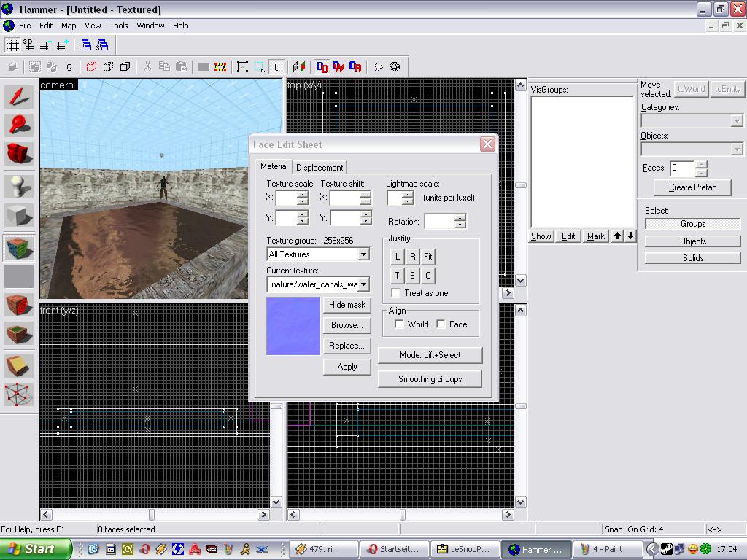This screenshot has height=560, width=747.
Task: Select the Toggle Texture Application tool
Action: tap(19, 248)
